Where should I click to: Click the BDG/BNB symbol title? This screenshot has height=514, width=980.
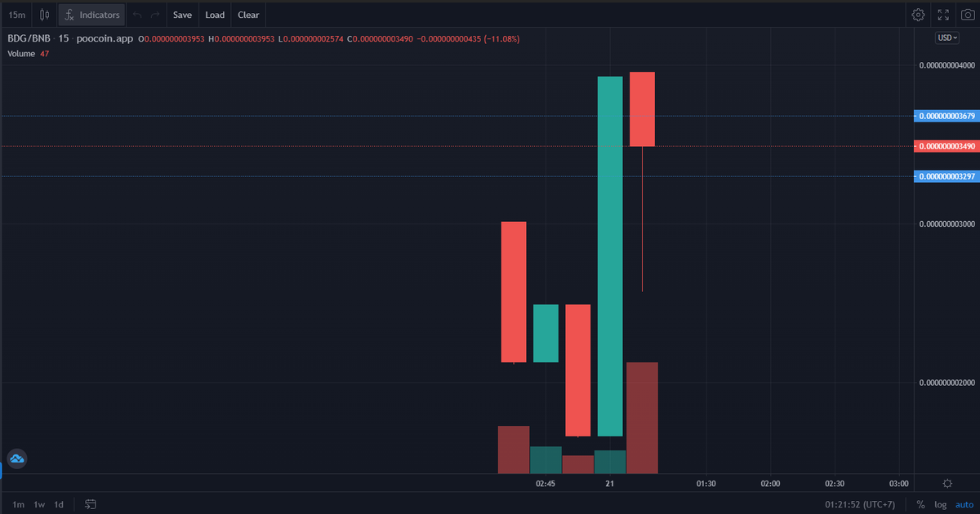29,38
